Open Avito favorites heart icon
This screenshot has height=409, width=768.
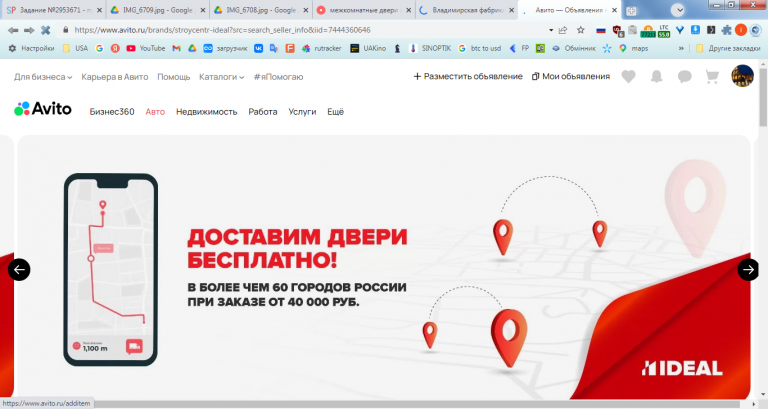628,76
